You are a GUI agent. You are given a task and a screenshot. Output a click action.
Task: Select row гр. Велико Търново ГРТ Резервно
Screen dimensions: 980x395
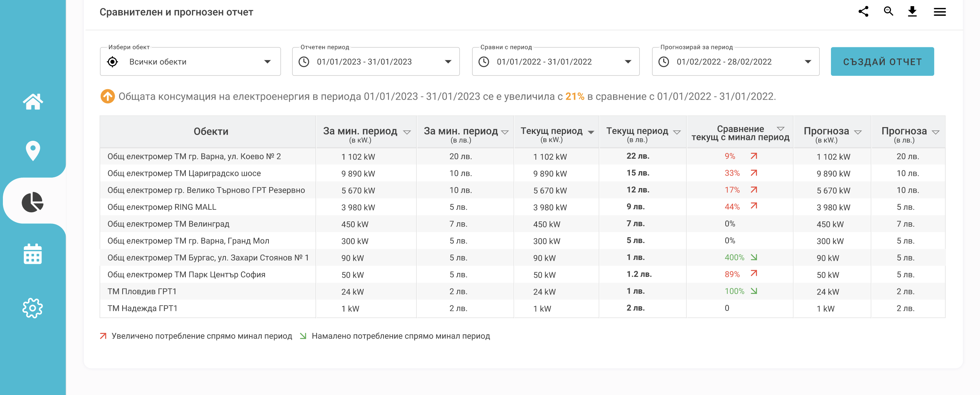point(522,190)
